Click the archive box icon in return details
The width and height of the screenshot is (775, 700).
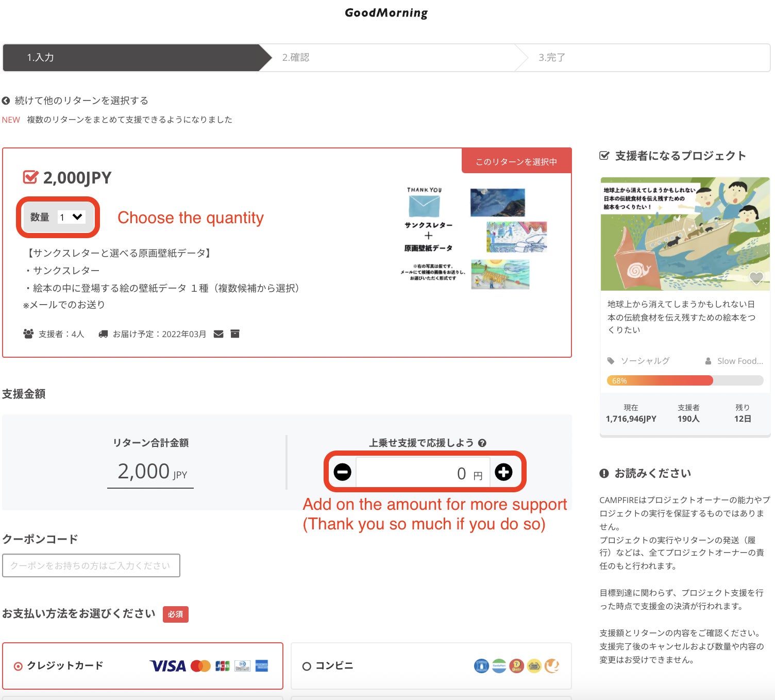click(235, 334)
